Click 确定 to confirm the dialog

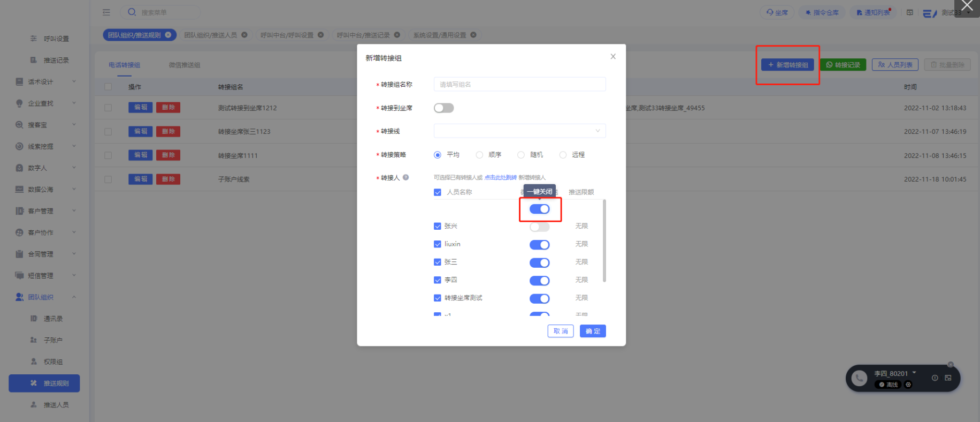click(593, 331)
